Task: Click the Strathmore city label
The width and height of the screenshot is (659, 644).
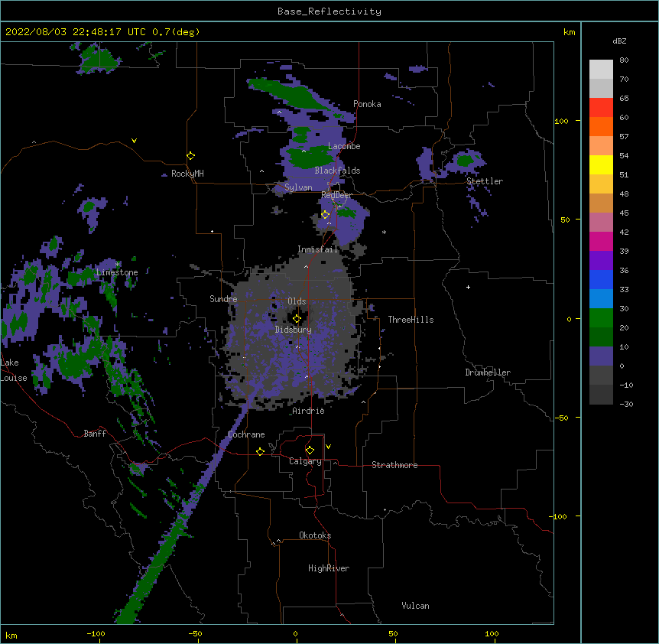Action: click(394, 465)
